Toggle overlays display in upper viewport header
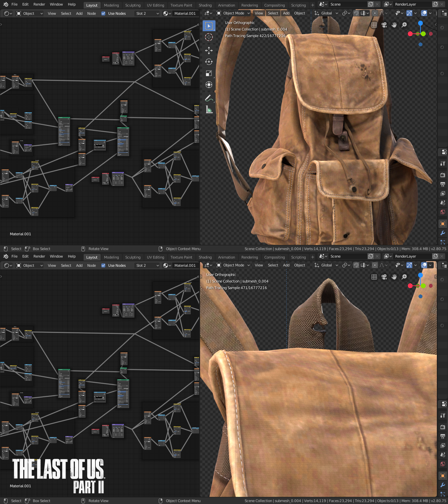This screenshot has height=504, width=448. 424,13
